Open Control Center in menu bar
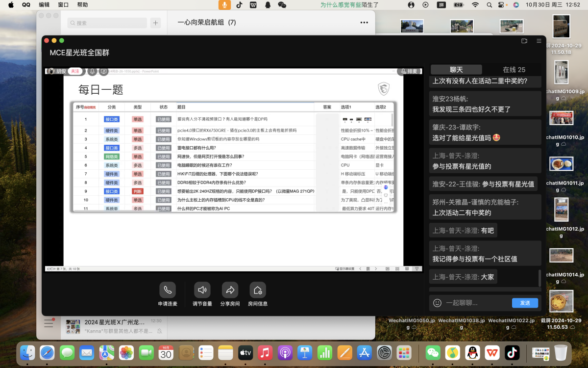 [501, 4]
